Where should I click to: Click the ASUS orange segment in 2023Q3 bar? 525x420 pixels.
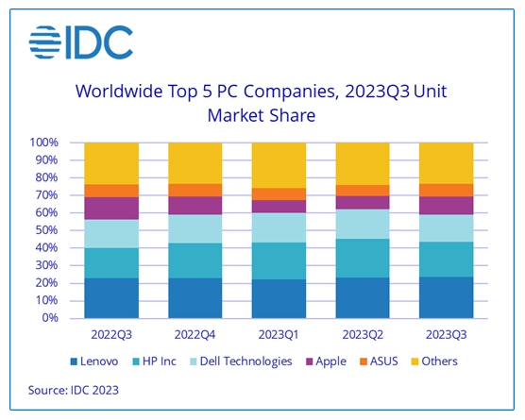click(447, 191)
